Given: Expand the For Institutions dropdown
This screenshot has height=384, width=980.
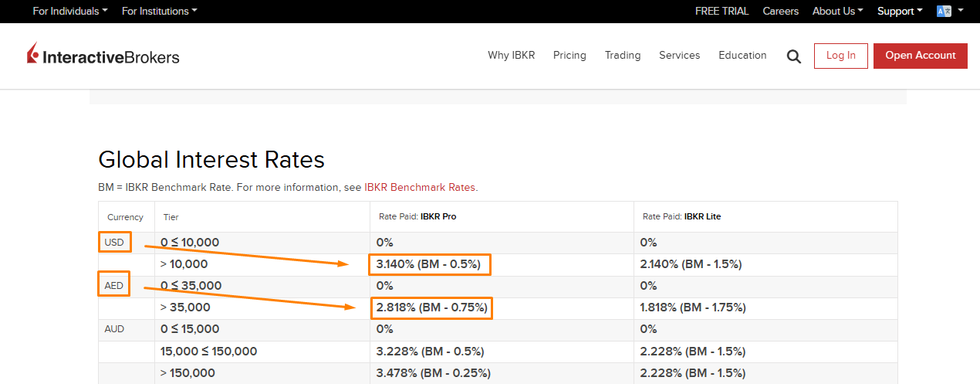Looking at the screenshot, I should pos(160,11).
